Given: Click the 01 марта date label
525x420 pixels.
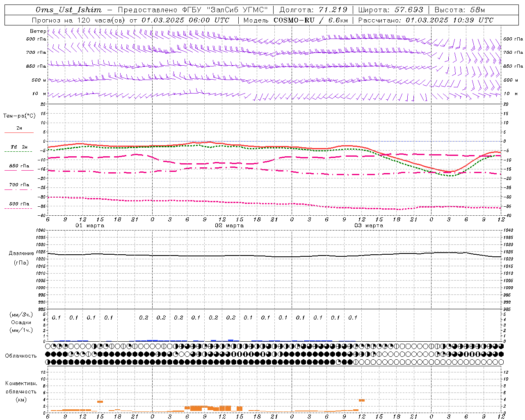Looking at the screenshot, I should [90, 225].
